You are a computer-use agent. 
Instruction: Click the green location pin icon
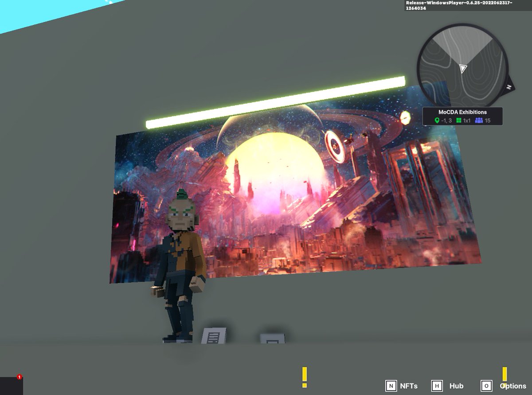[x=437, y=120]
